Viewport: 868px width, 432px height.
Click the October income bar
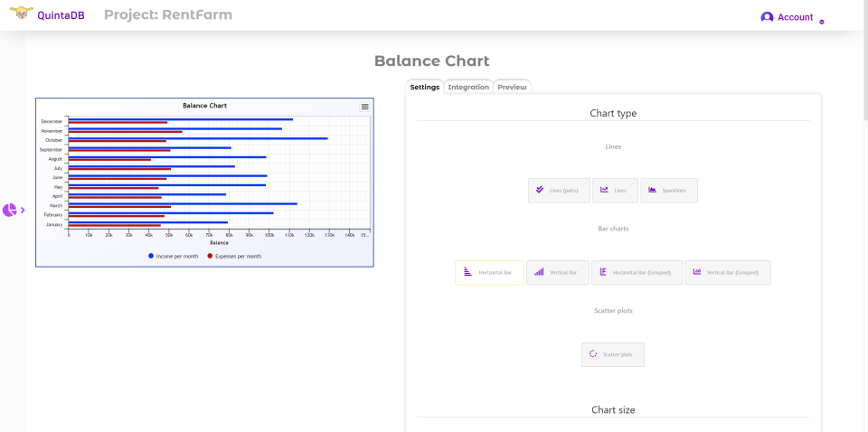coord(197,138)
